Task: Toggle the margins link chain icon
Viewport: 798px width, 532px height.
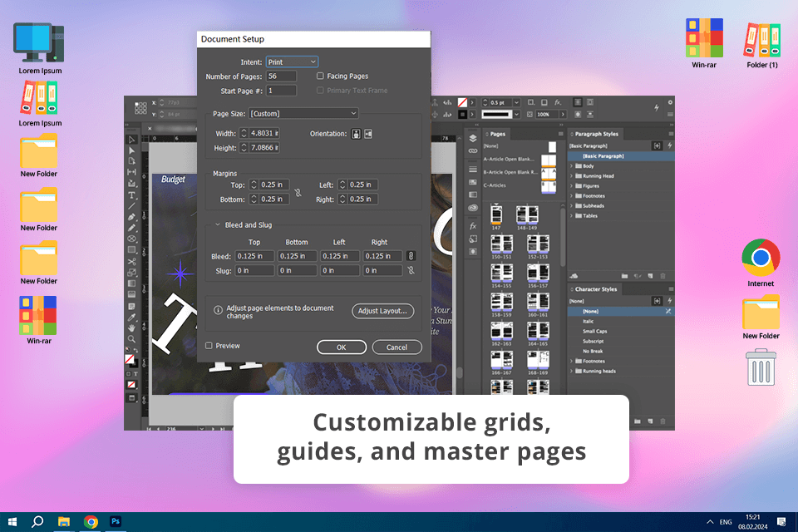Action: click(x=298, y=193)
